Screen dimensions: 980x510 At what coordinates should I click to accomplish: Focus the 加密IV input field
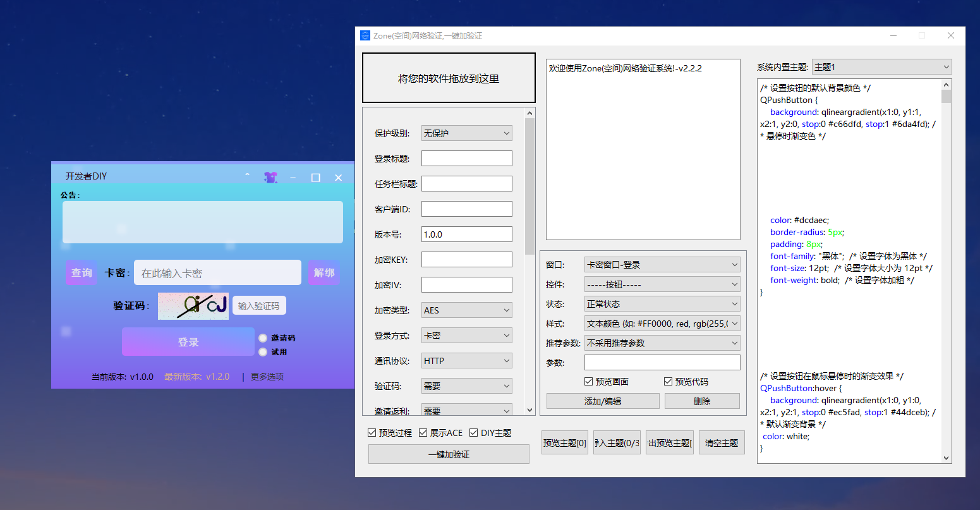pyautogui.click(x=467, y=285)
